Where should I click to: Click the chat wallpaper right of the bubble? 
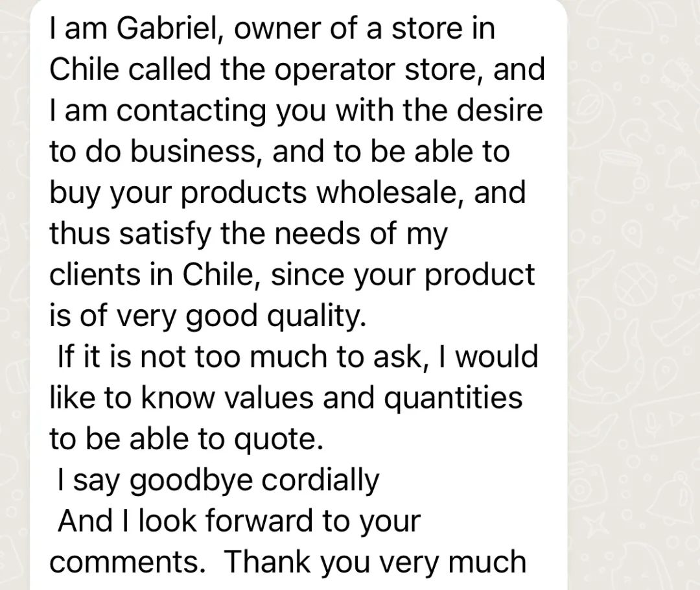(634, 295)
